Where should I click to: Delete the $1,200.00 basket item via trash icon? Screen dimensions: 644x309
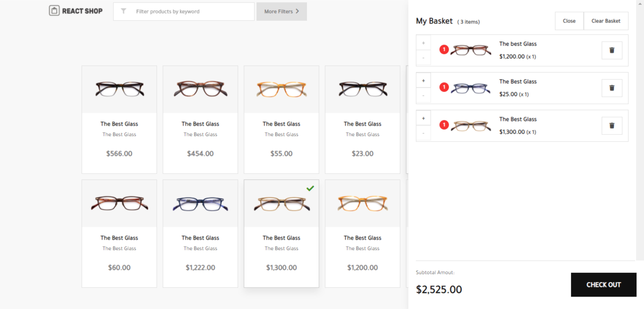tap(612, 50)
